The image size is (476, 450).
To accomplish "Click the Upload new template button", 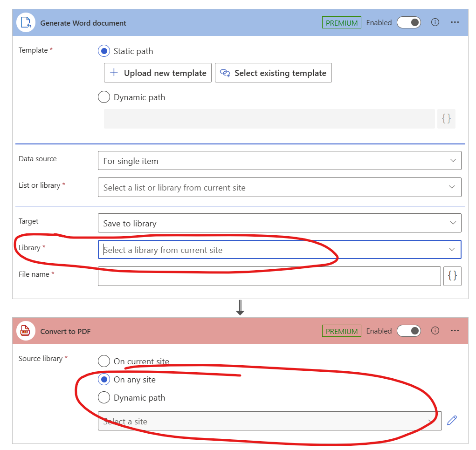I will [x=158, y=73].
